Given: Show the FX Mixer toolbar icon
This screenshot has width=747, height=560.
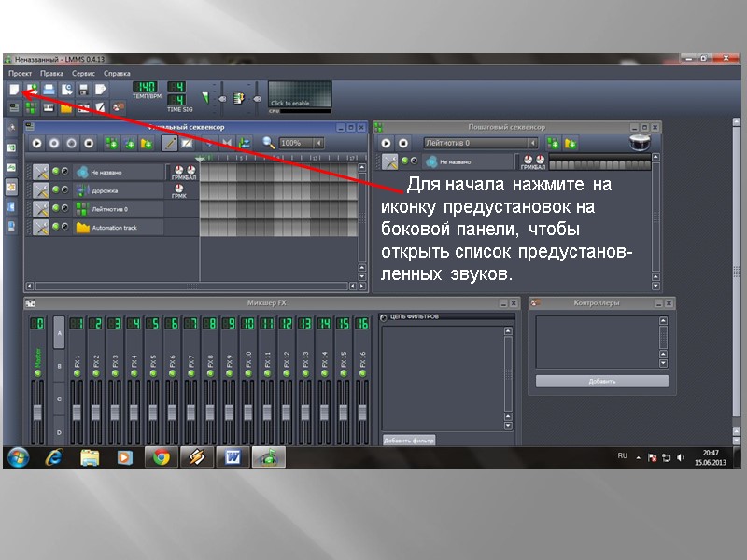Looking at the screenshot, I should click(x=83, y=107).
